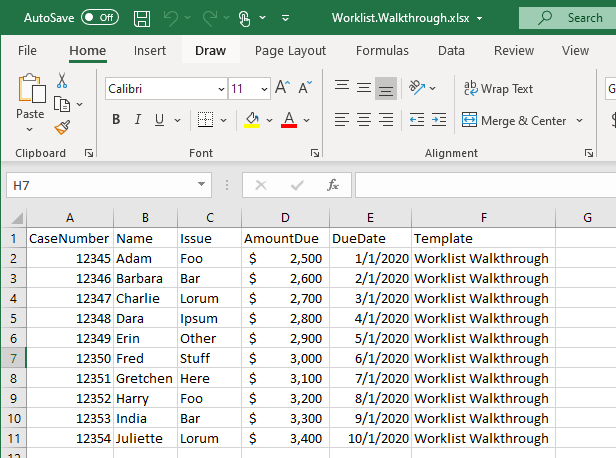Click the Cut scissors icon
This screenshot has width=616, height=458.
click(x=62, y=80)
